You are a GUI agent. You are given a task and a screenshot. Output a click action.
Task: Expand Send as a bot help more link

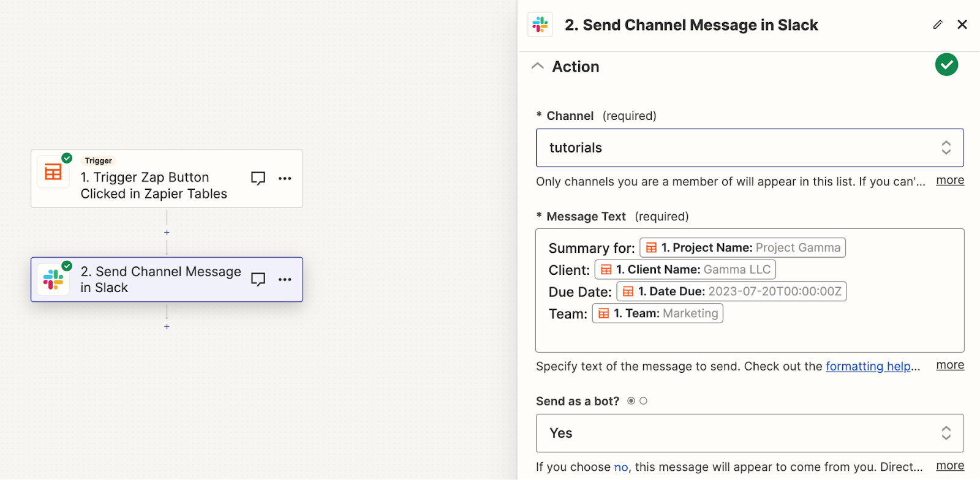[x=950, y=466]
